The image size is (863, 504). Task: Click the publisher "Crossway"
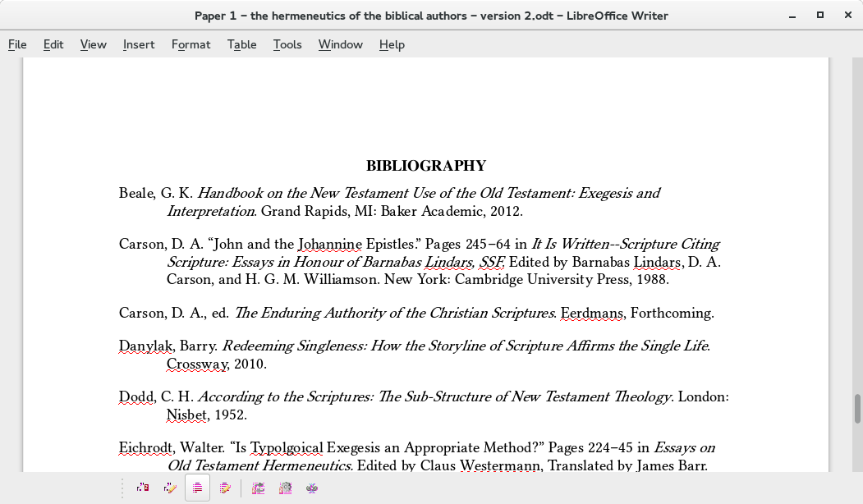point(196,364)
